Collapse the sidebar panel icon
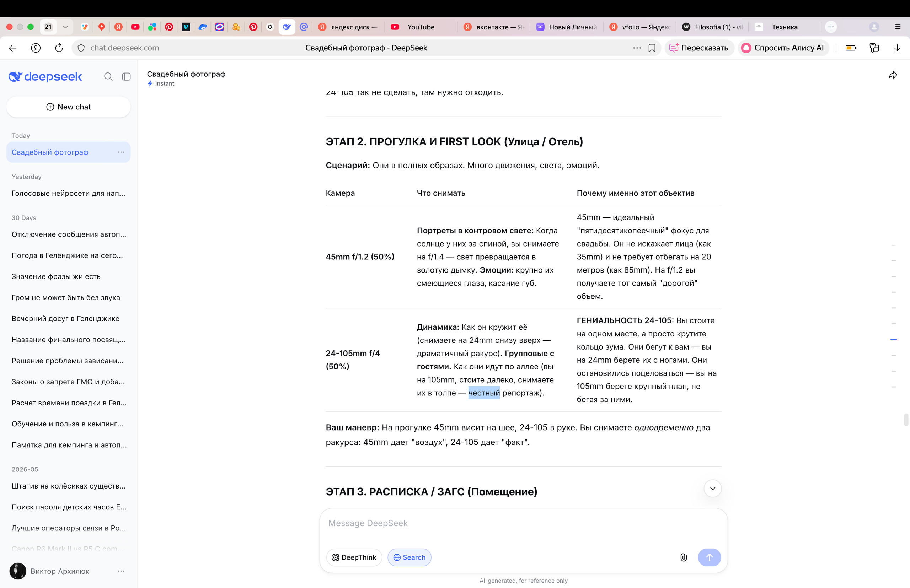 (127, 77)
